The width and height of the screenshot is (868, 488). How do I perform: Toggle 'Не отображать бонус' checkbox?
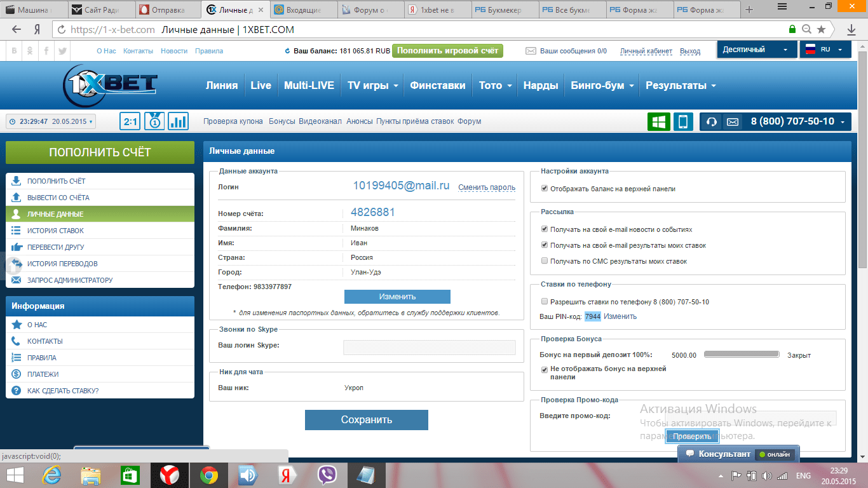click(x=544, y=369)
